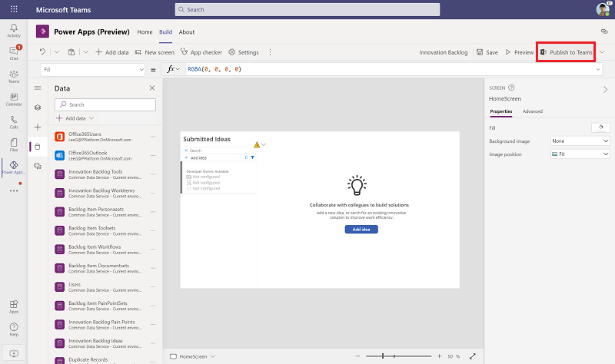Click the Innovation Backlog app name
The width and height of the screenshot is (615, 364).
click(444, 52)
